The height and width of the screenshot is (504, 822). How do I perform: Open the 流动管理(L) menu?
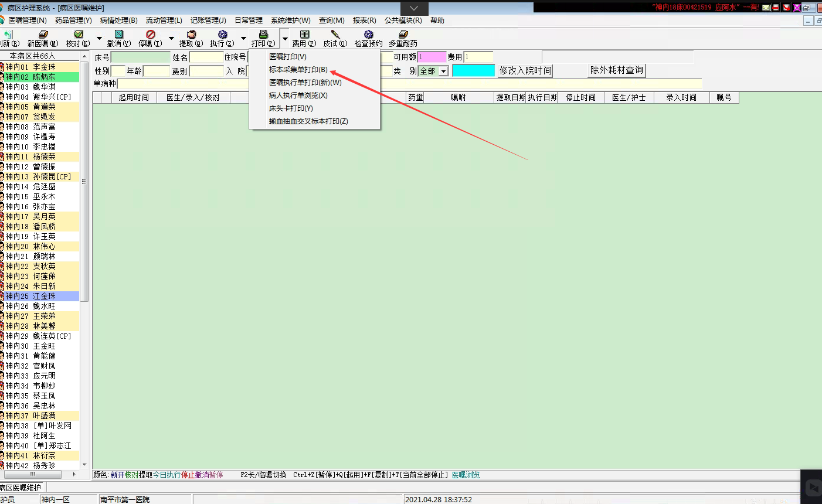tap(164, 21)
